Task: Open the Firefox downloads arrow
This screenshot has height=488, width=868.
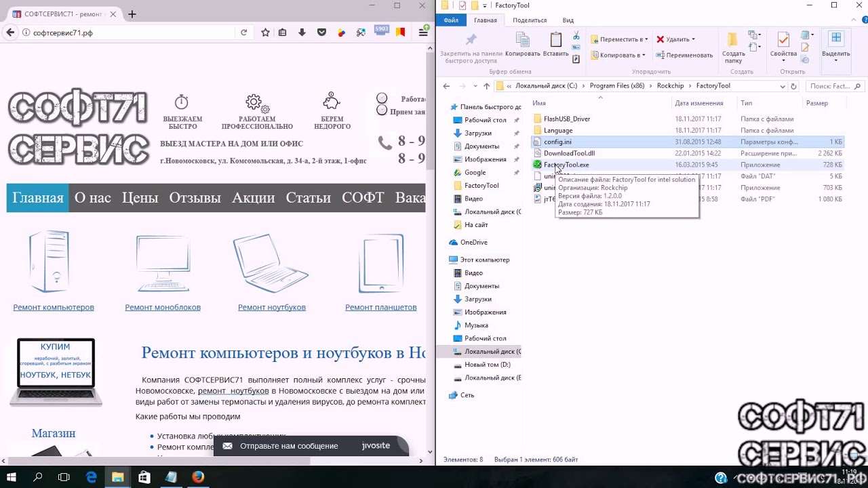Action: pyautogui.click(x=302, y=32)
